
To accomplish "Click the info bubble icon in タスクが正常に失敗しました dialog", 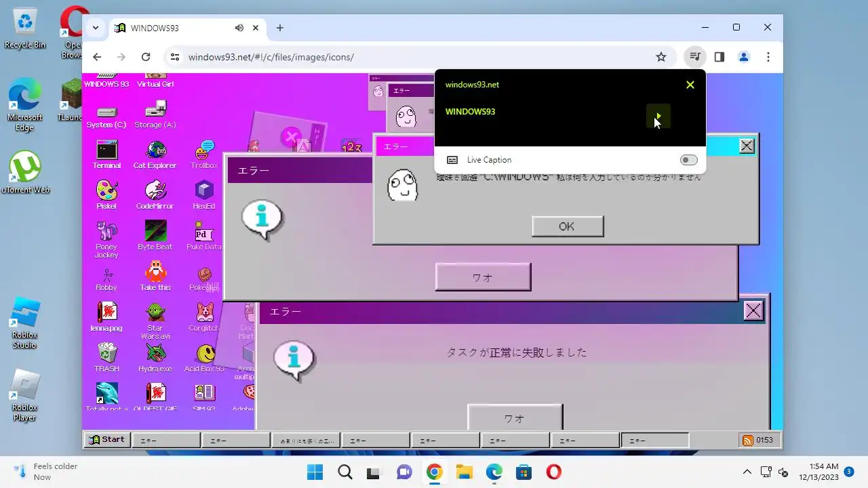I will (294, 360).
